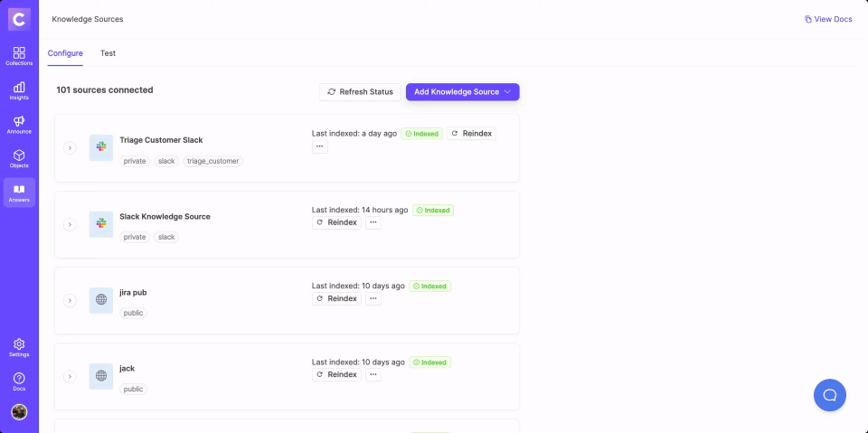Screen dimensions: 868x433
Task: Reindex the Triage Customer Slack source
Action: click(x=471, y=134)
